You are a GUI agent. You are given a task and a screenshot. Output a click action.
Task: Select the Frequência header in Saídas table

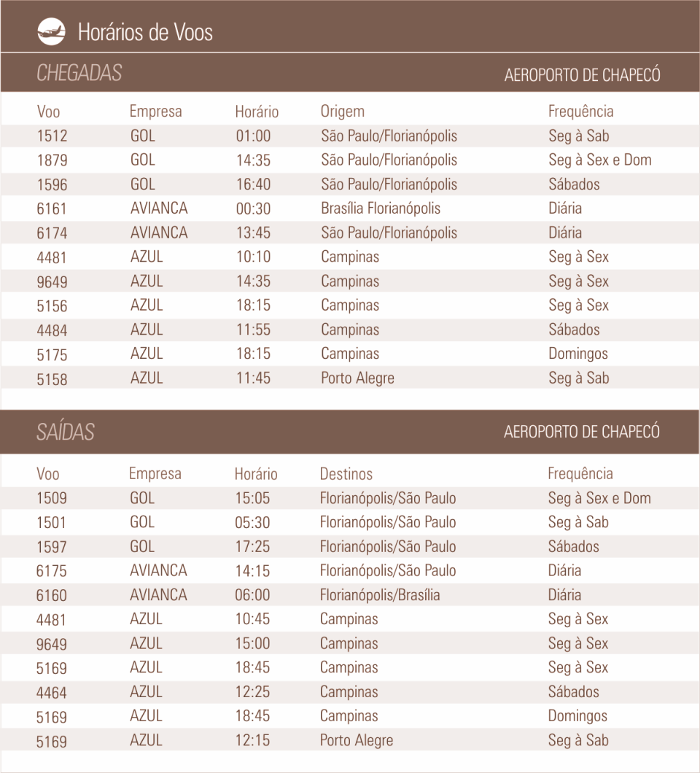pos(580,474)
